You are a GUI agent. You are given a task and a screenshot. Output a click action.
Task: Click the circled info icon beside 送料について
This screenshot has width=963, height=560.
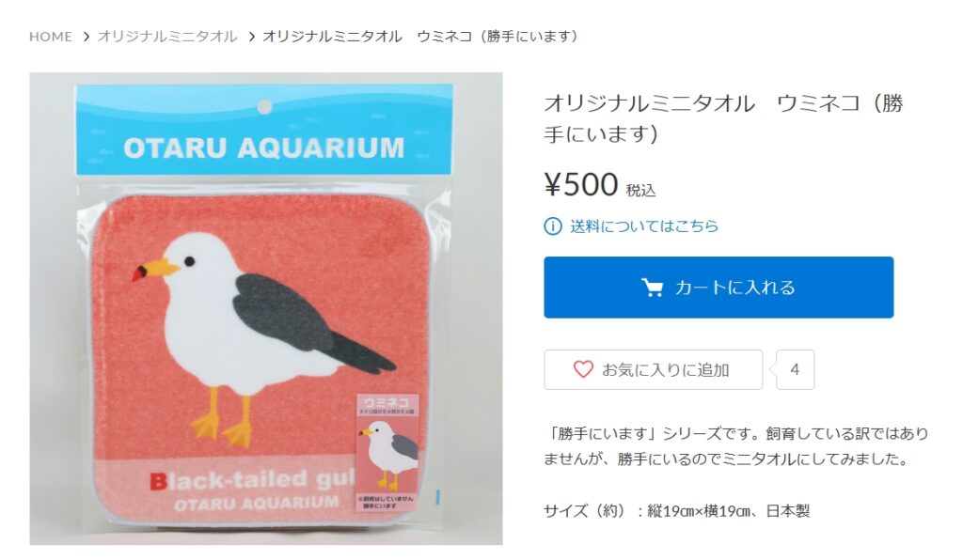[553, 226]
